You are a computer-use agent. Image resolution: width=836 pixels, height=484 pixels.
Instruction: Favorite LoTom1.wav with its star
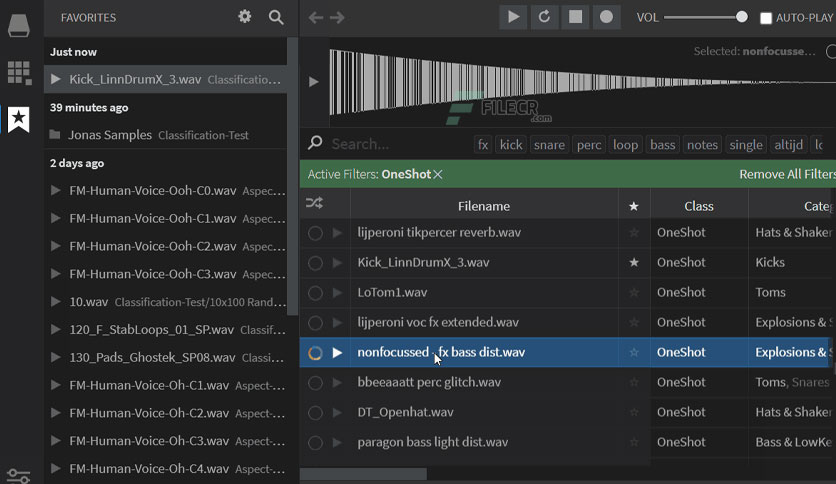pyautogui.click(x=633, y=292)
